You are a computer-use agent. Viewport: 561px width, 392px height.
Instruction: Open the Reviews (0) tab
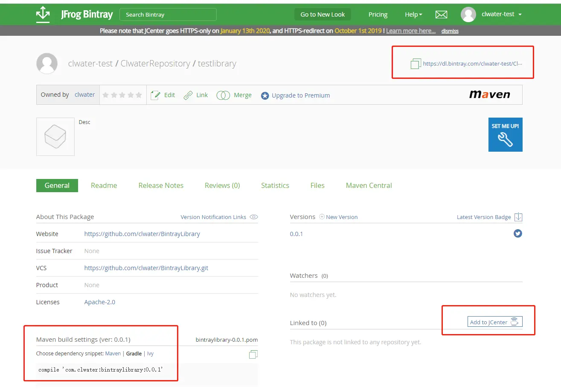(x=222, y=185)
